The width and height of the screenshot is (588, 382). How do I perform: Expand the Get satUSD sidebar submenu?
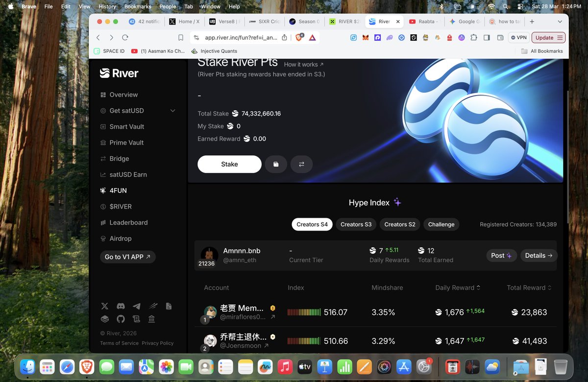tap(172, 111)
